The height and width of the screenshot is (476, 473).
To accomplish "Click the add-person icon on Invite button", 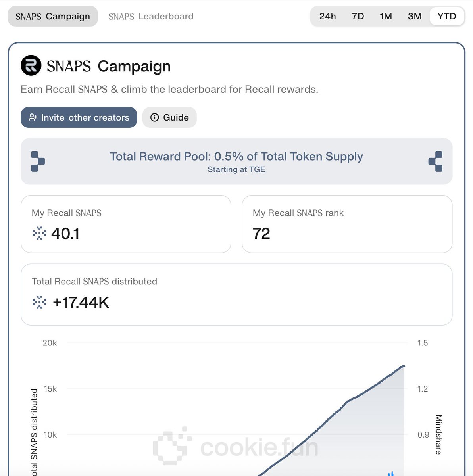I will coord(33,117).
